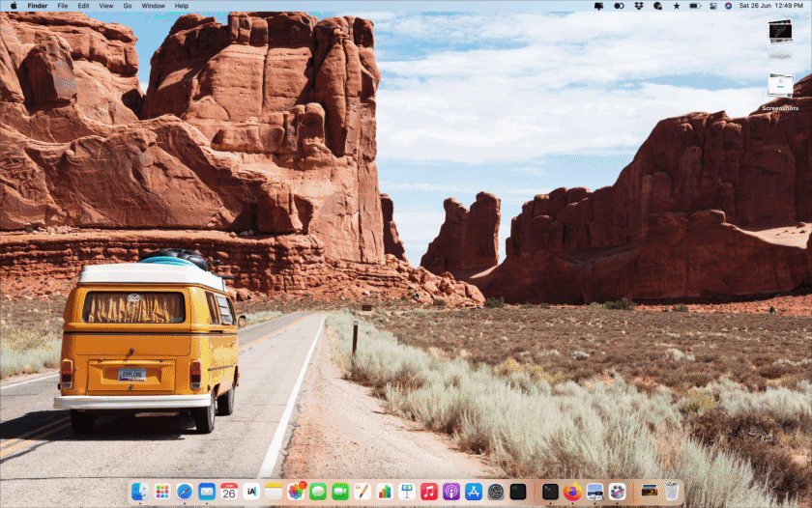Launch Keynote from the Dock
Viewport: 812px width, 508px height.
pyautogui.click(x=407, y=492)
